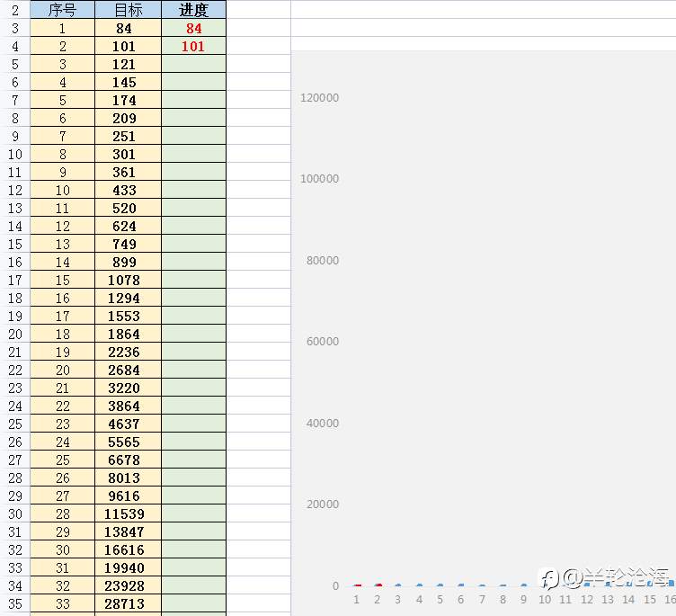Image resolution: width=676 pixels, height=616 pixels.
Task: Click chart axis label 100000
Action: [x=319, y=179]
